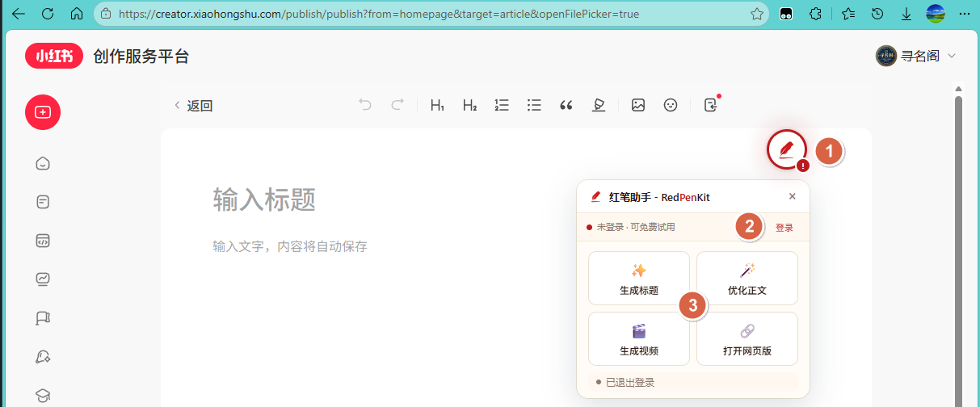
Task: Redo the last edit
Action: [397, 105]
